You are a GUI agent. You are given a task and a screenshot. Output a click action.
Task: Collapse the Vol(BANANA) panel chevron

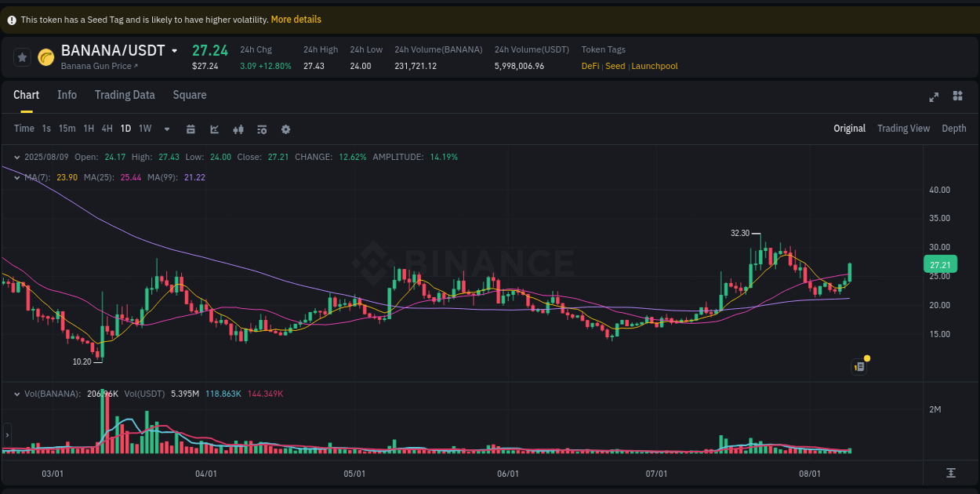(17, 394)
